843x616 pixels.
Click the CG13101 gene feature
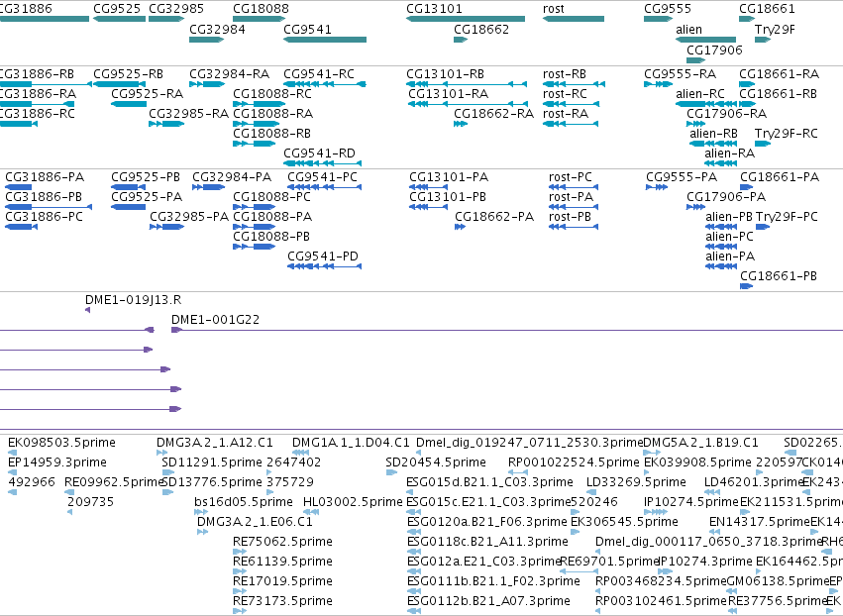pos(466,19)
